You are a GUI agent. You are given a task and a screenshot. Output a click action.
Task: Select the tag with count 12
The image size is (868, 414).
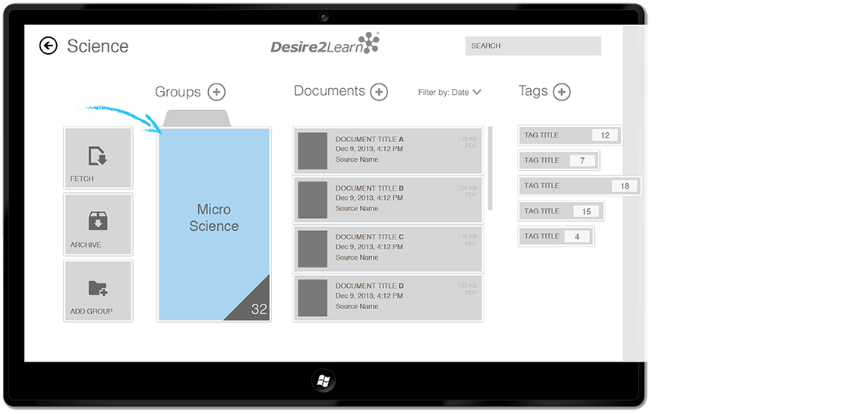pyautogui.click(x=569, y=135)
